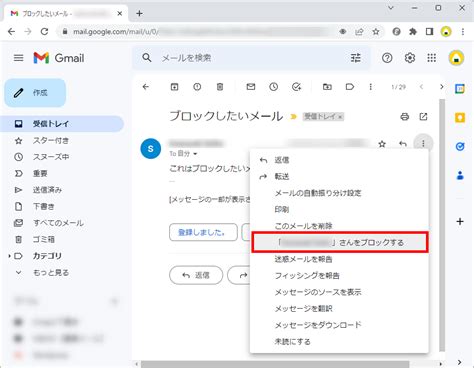Click the Gmail logo

[59, 58]
